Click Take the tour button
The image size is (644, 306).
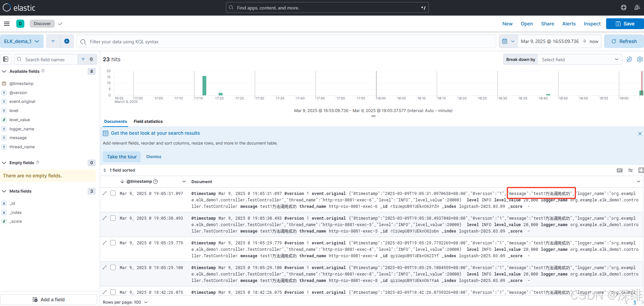122,157
